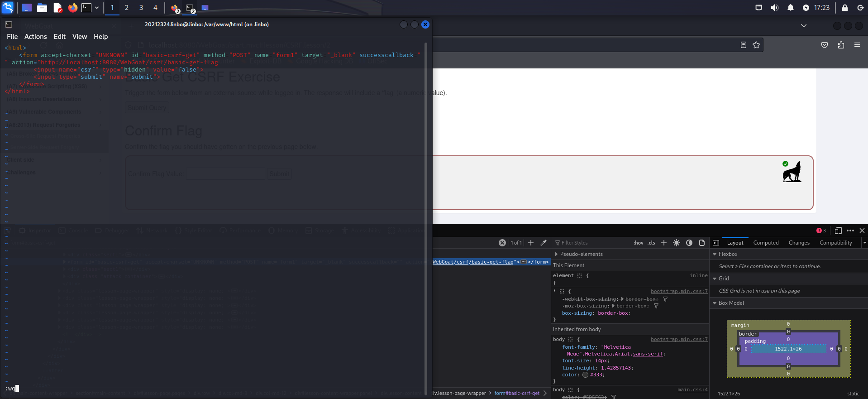
Task: Toggle dark color scheme simulation
Action: 689,243
